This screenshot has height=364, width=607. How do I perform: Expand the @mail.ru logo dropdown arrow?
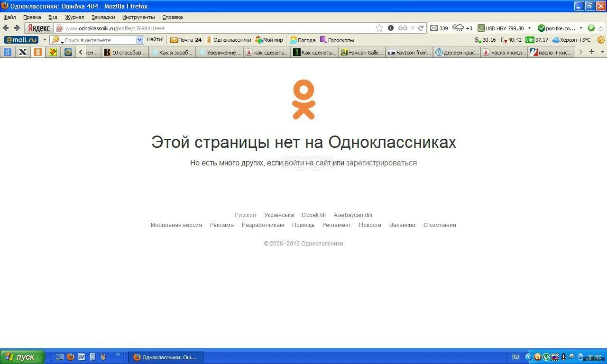click(x=45, y=40)
